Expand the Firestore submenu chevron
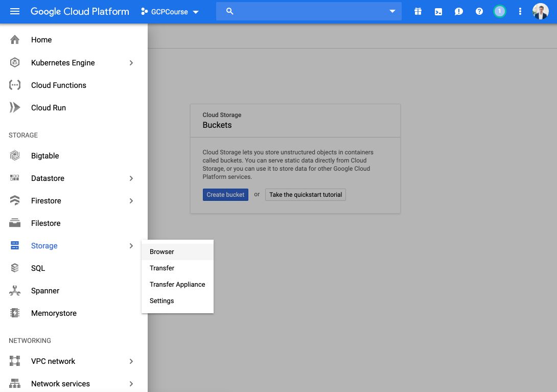 pyautogui.click(x=131, y=201)
